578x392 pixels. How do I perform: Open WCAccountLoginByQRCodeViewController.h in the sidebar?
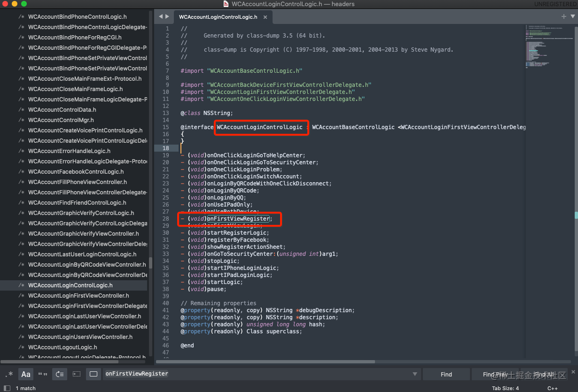point(87,265)
